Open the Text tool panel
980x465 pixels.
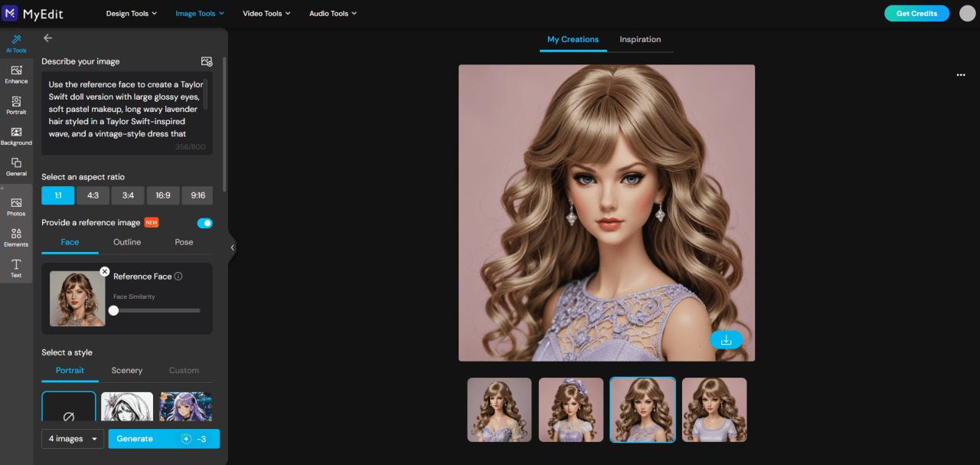click(x=16, y=267)
